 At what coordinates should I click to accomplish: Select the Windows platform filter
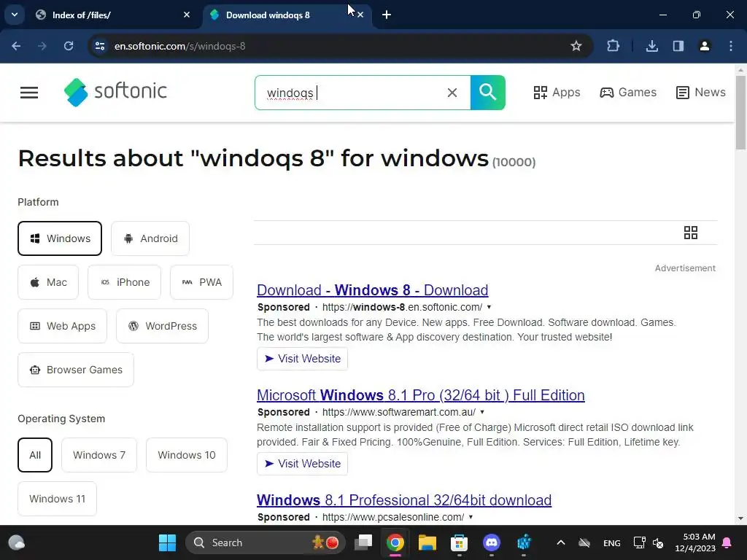[x=60, y=238]
